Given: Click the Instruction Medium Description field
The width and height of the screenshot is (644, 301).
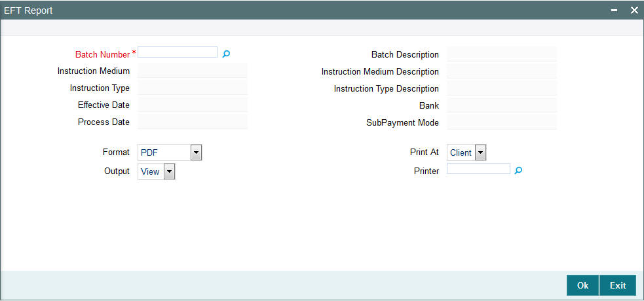Looking at the screenshot, I should tap(502, 71).
